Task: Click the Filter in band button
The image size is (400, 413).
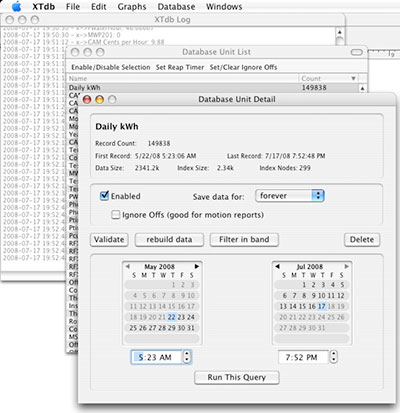Action: pos(244,239)
